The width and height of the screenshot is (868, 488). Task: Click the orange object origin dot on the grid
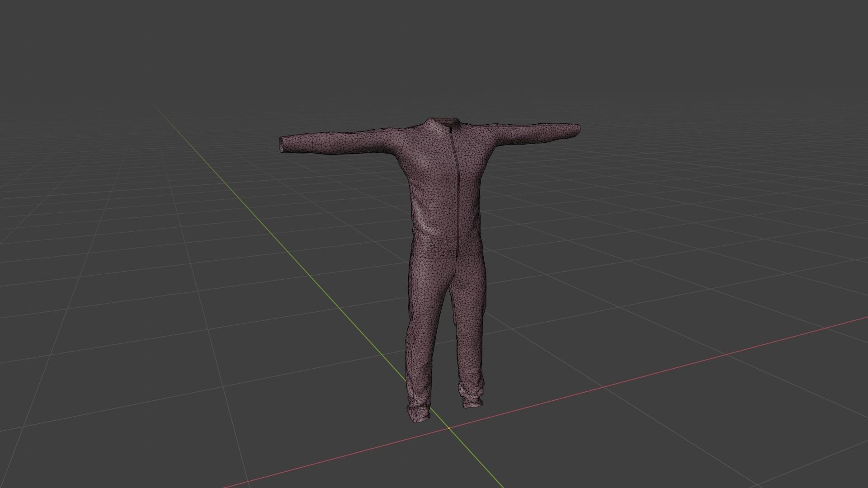[449, 428]
